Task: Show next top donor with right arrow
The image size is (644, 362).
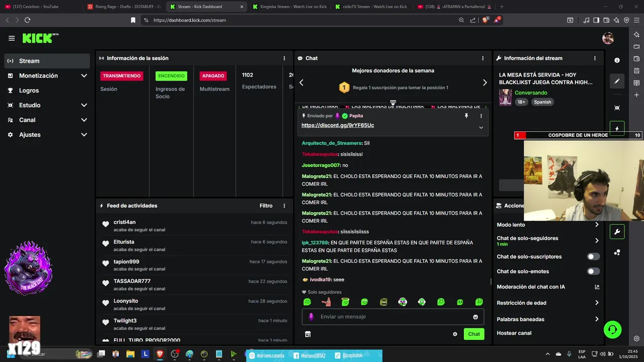Action: click(x=485, y=82)
